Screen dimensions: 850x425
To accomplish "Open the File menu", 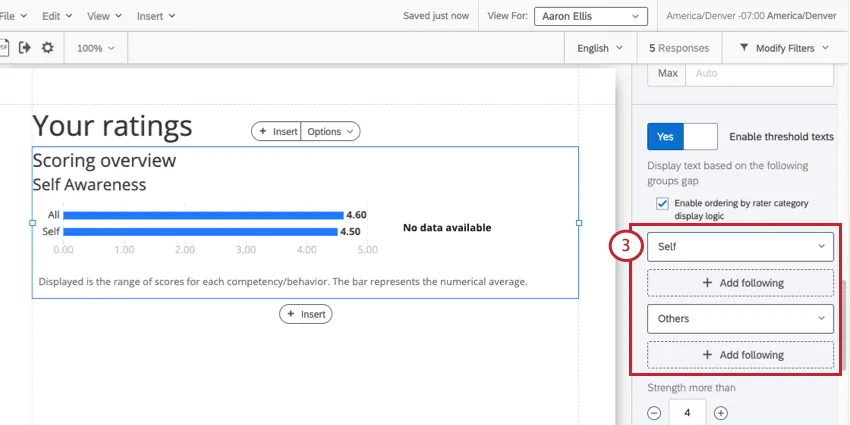I will pyautogui.click(x=13, y=16).
